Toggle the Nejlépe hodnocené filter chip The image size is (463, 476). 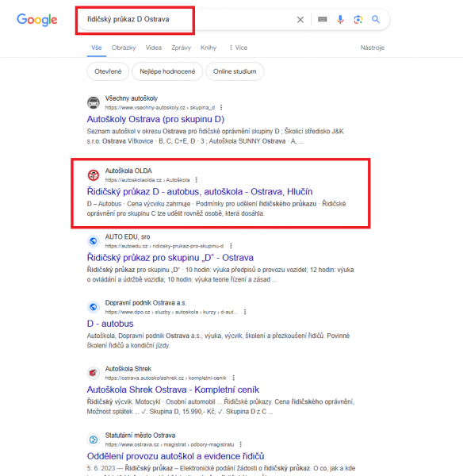[167, 71]
